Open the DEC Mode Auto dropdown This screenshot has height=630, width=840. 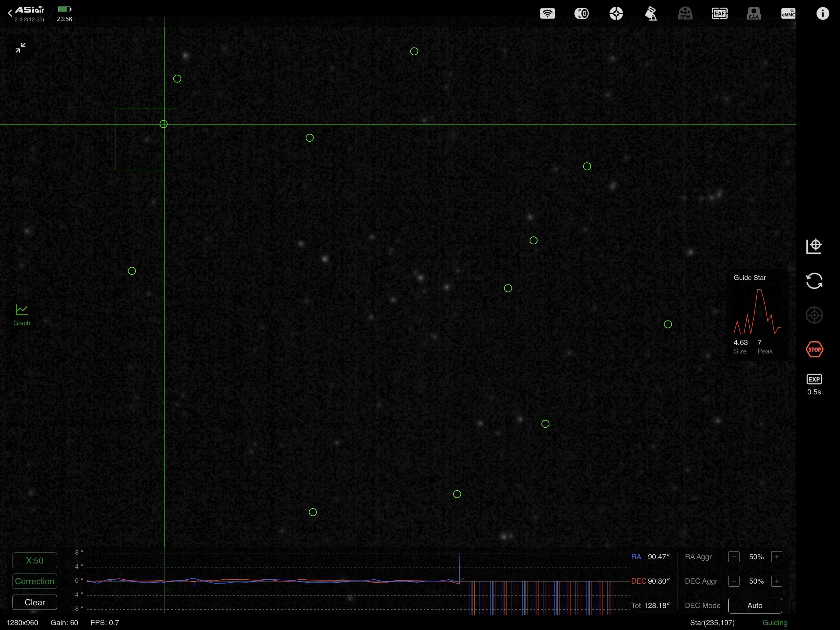click(x=755, y=605)
